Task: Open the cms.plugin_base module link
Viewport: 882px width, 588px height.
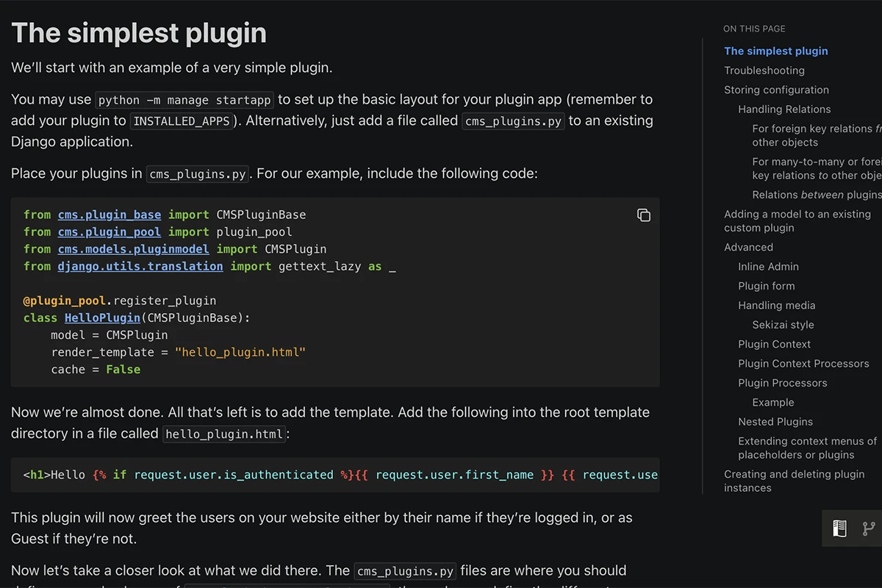Action: (109, 215)
